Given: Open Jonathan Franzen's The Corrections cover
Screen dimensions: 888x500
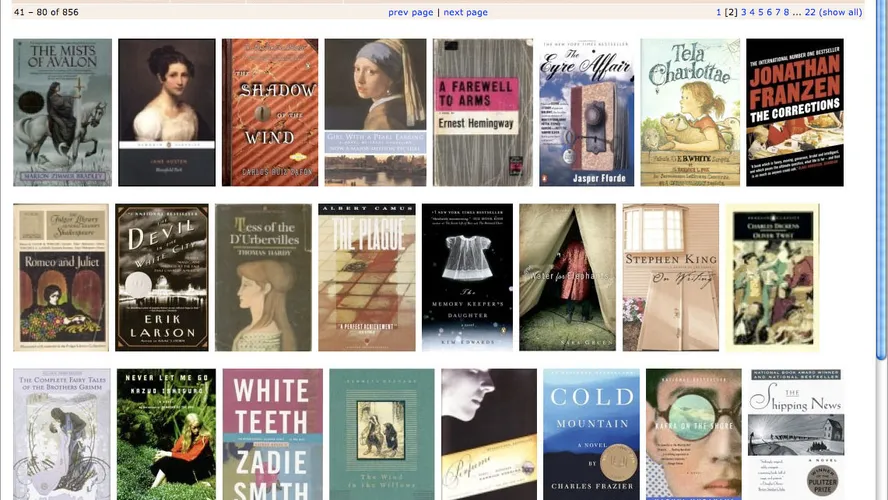Looking at the screenshot, I should (x=795, y=112).
